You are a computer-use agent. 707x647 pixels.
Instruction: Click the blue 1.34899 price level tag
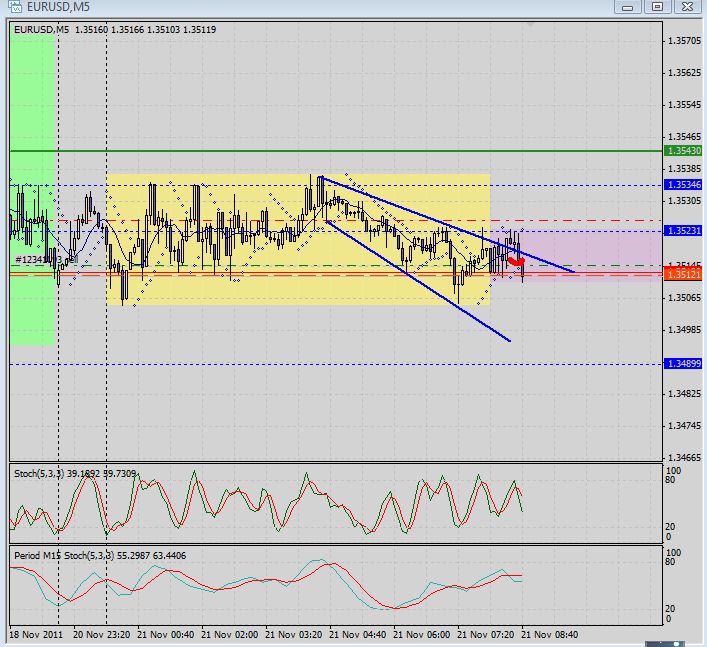pyautogui.click(x=683, y=363)
